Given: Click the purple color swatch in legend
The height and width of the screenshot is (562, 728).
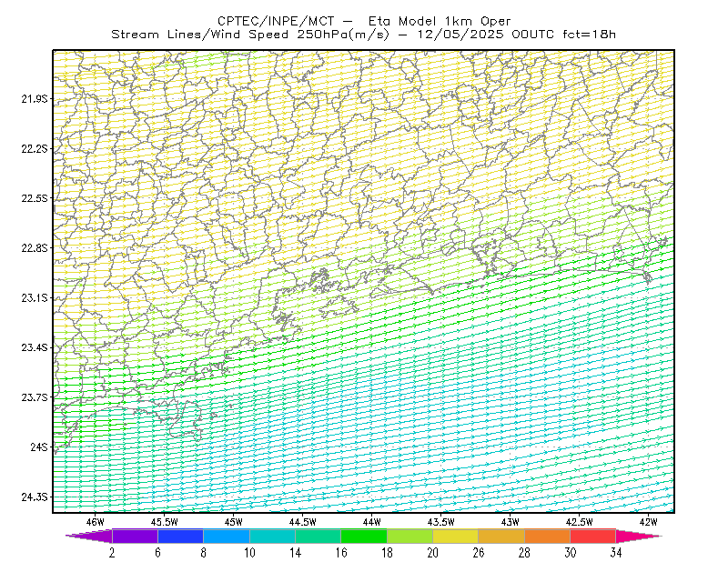Looking at the screenshot, I should (x=135, y=536).
